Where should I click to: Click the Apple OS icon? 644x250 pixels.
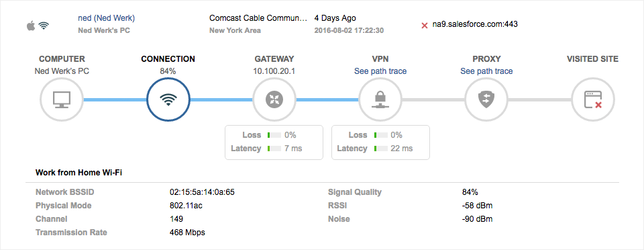tap(30, 26)
